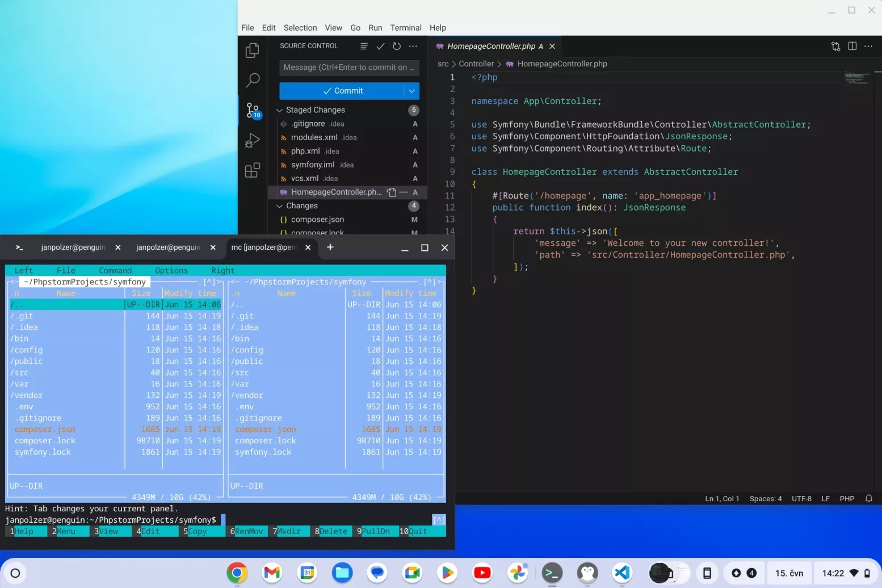
Task: Open Google Photos from the shelf
Action: [x=518, y=573]
